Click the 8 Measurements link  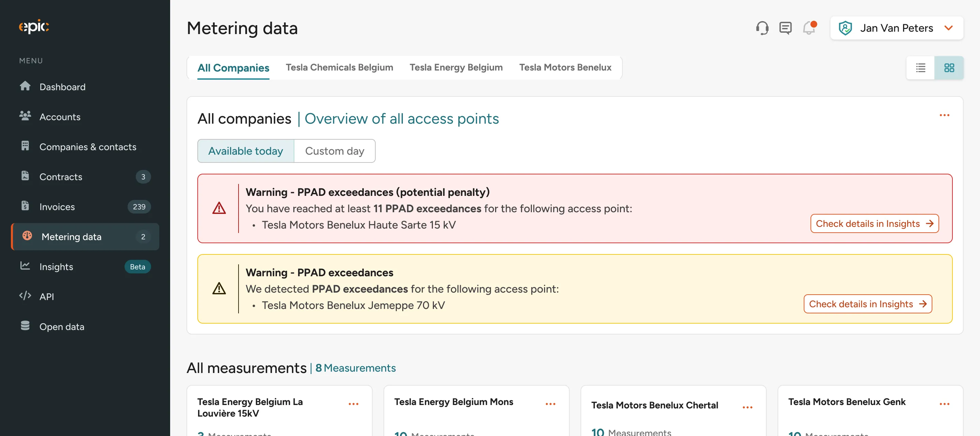pos(355,368)
